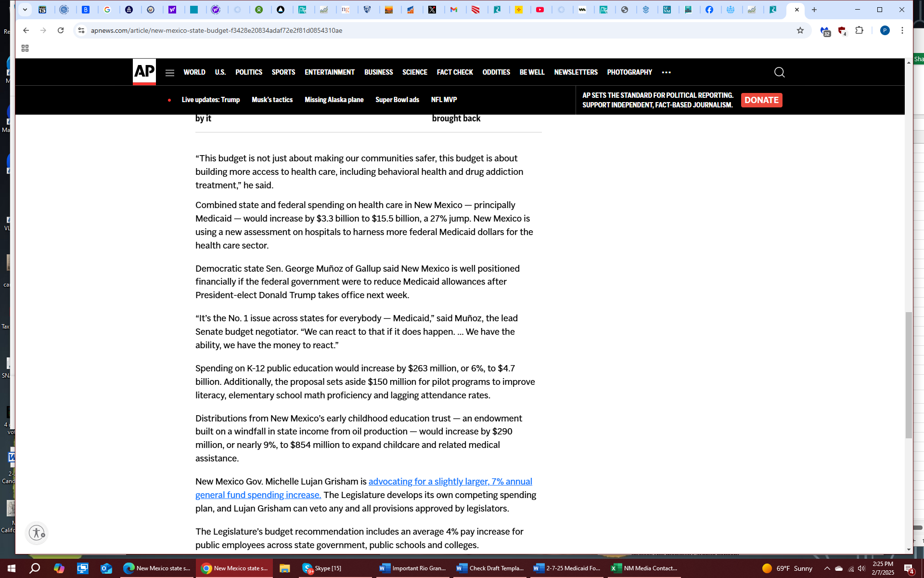Open the POLITICS menu section
The width and height of the screenshot is (924, 578).
[x=248, y=72]
